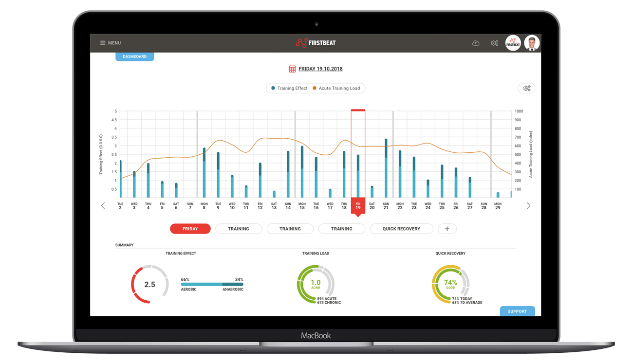Open the SUPPORT button
Image resolution: width=633 pixels, height=364 pixels.
click(x=517, y=311)
